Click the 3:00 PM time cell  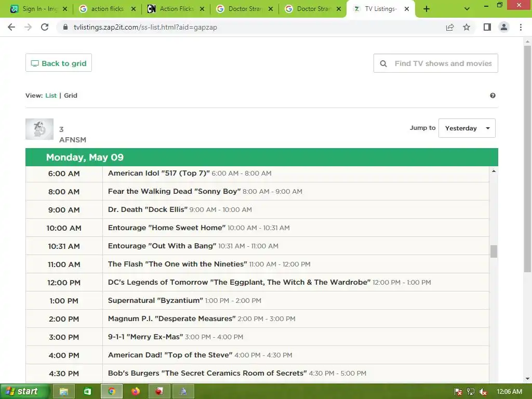64,337
